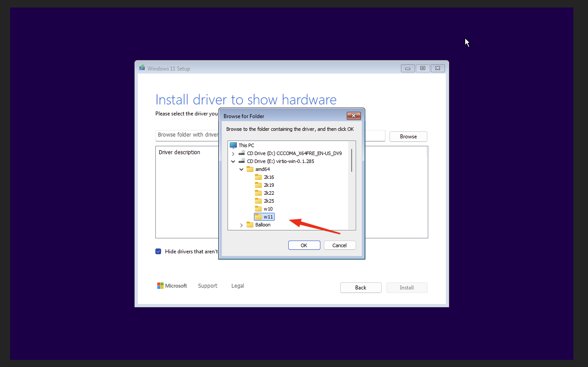
Task: Expand CD Drive (D:) in the folder tree
Action: (x=233, y=153)
